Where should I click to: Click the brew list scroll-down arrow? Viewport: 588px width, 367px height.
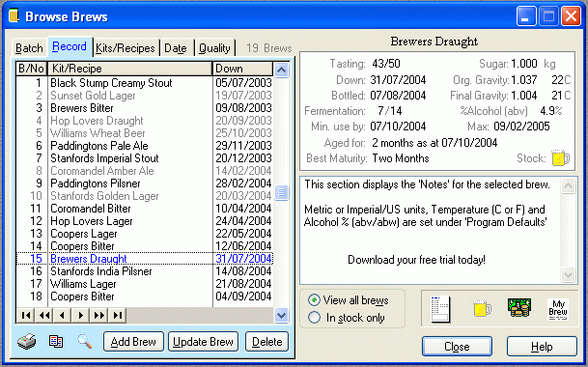[x=281, y=315]
